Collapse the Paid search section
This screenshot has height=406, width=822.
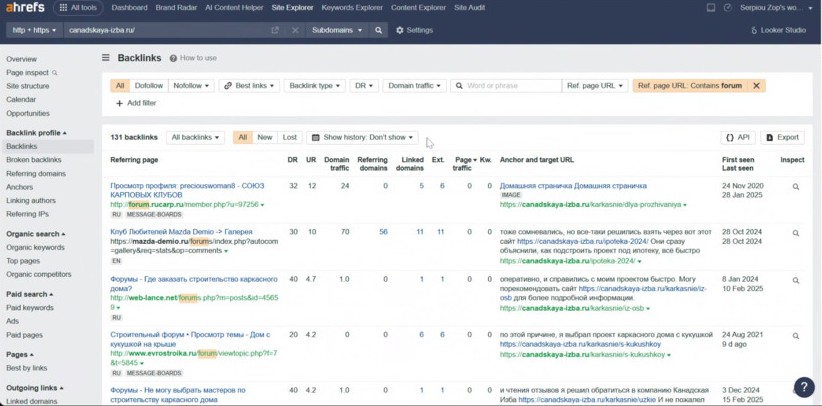click(29, 294)
